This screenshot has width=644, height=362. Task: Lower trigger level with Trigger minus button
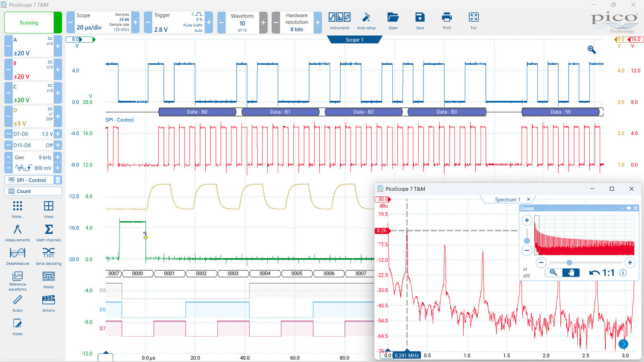pyautogui.click(x=148, y=23)
